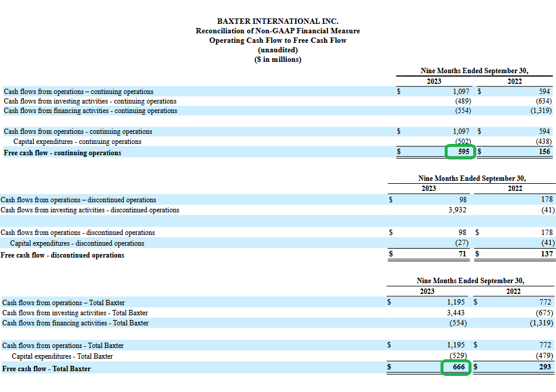Select the "3,443" Total Baxter investing value
The image size is (556, 392).
pos(455,313)
